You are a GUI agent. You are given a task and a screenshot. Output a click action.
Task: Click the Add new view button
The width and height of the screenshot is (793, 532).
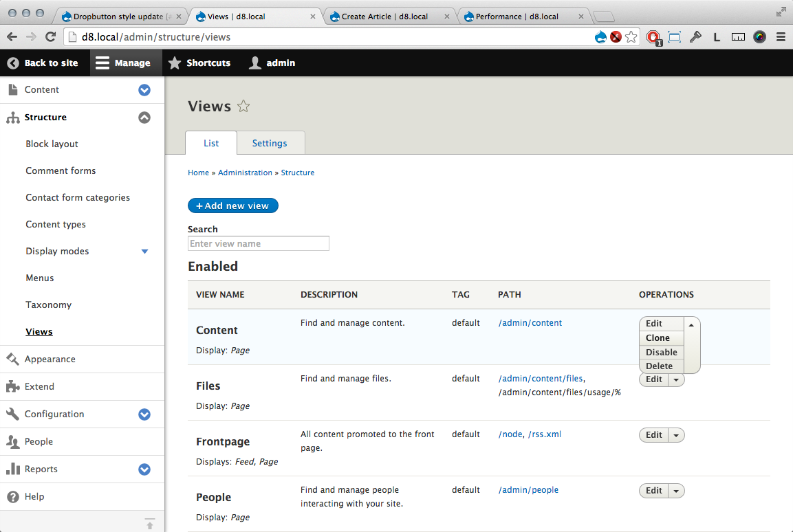233,206
